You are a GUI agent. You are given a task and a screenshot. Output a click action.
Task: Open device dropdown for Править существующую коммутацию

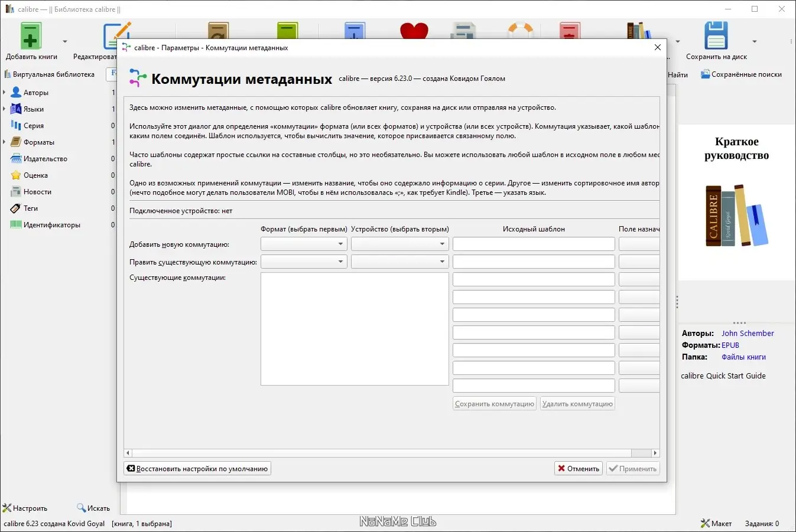point(400,262)
